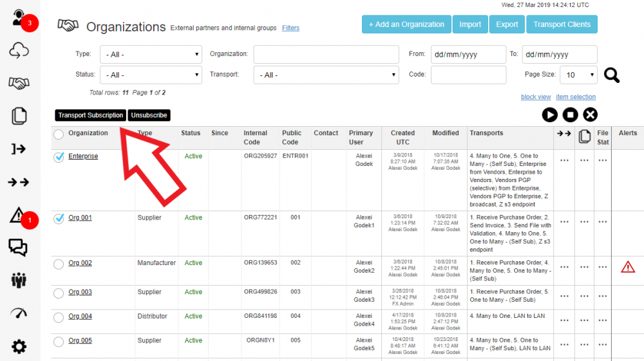Click the Add an Organization button

(x=406, y=24)
